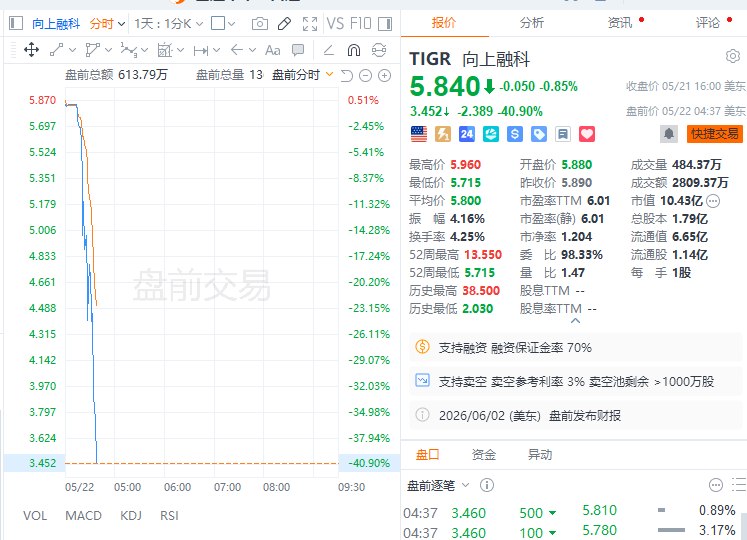Image resolution: width=747 pixels, height=540 pixels.
Task: Select the Aa text annotation tool
Action: [x=273, y=50]
